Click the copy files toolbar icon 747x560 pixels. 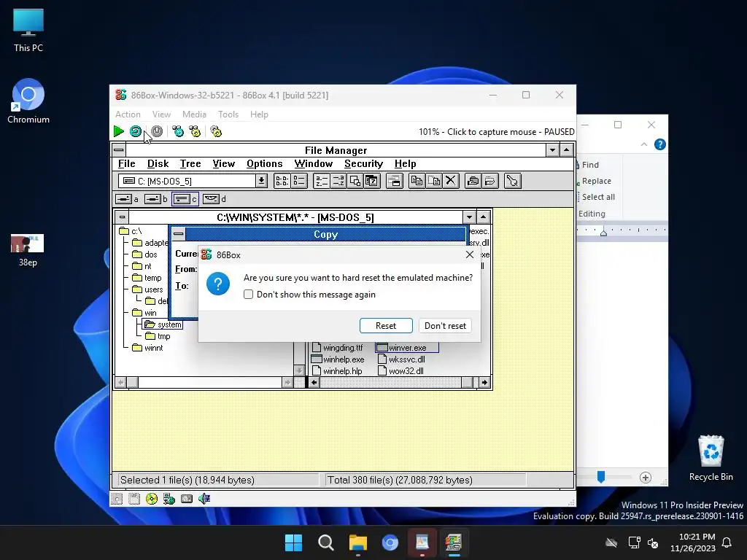(x=417, y=181)
